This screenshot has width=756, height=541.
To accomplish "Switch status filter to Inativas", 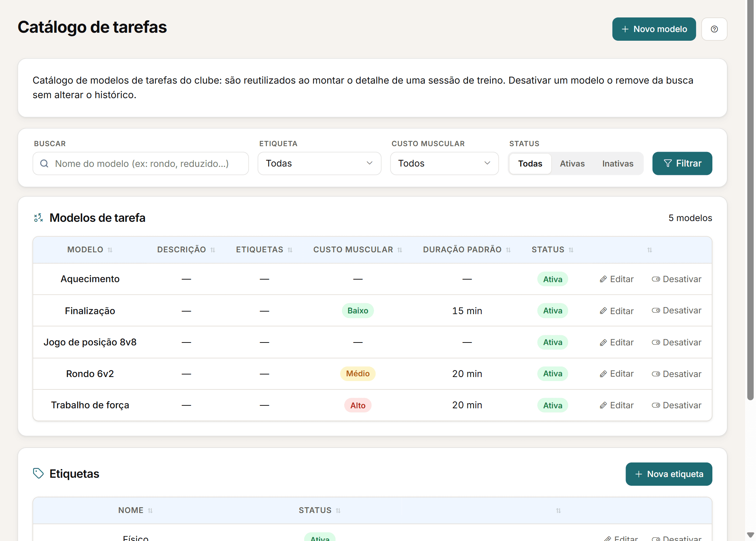I will point(618,164).
